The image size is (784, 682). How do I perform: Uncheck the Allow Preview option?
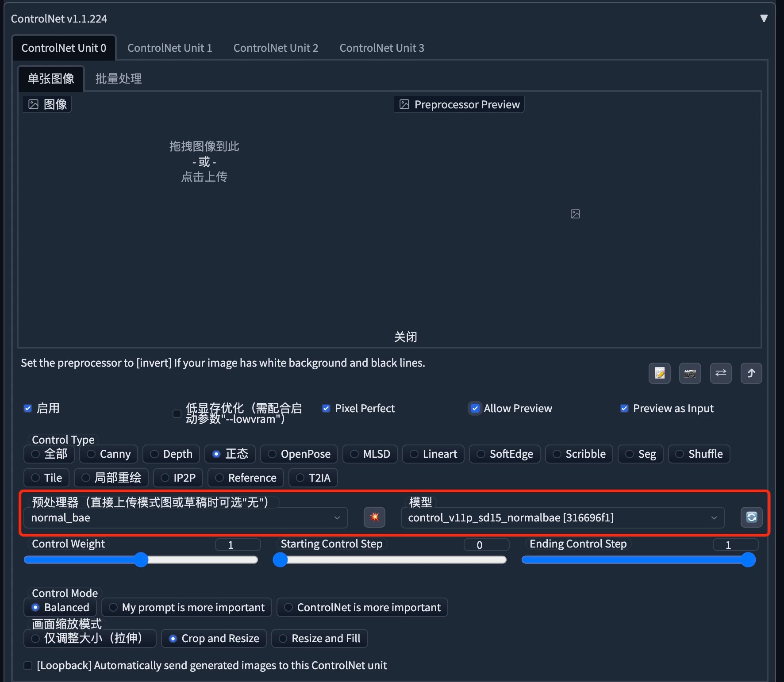[475, 408]
